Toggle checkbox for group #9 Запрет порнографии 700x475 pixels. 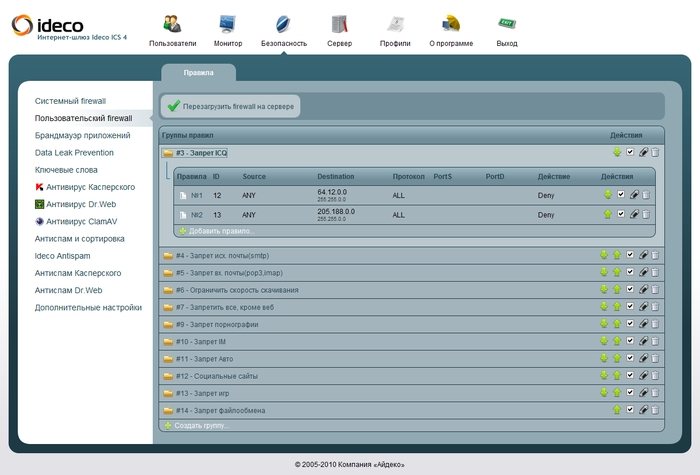629,324
